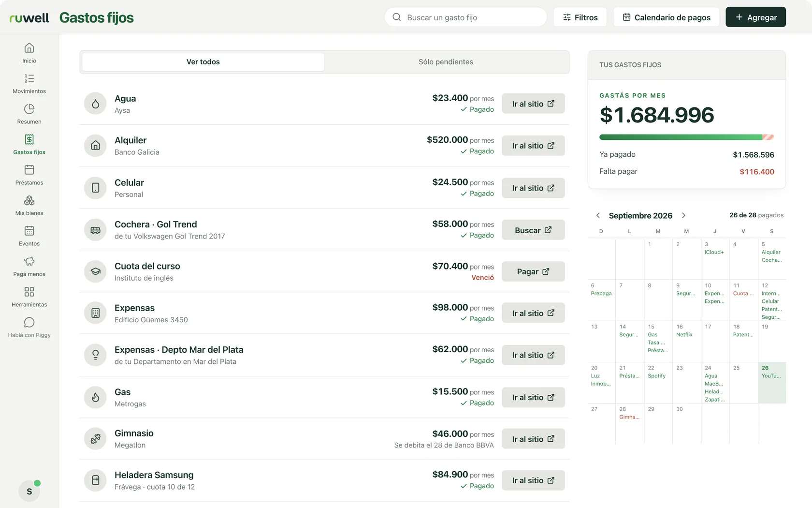Go to next month after Septiembre 2026
The image size is (812, 508).
tap(683, 215)
